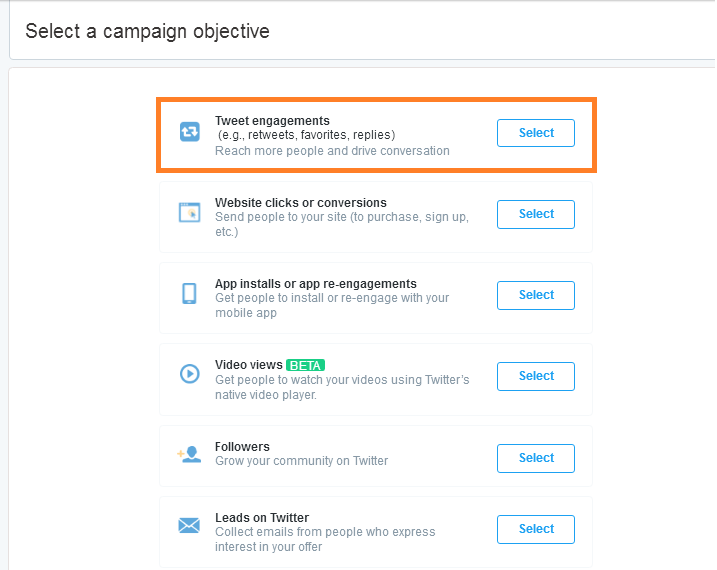
Task: Choose Select button for Followers
Action: coord(536,458)
